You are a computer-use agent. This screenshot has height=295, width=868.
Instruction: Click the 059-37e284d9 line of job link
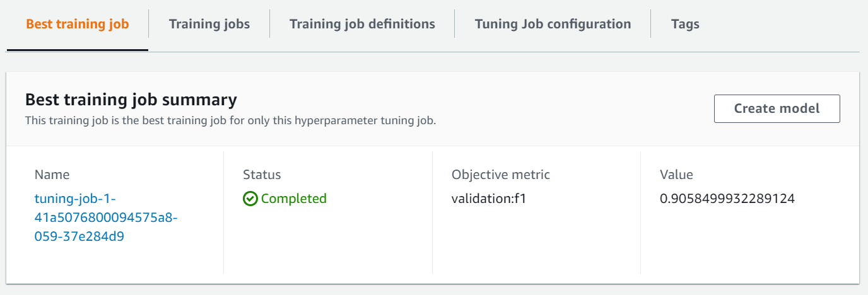[78, 237]
